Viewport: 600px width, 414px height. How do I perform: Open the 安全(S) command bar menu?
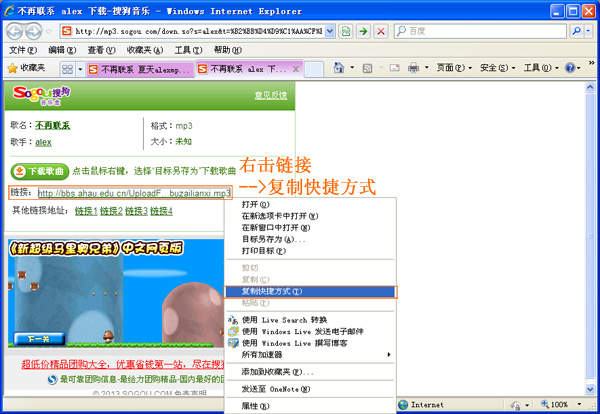[497, 68]
